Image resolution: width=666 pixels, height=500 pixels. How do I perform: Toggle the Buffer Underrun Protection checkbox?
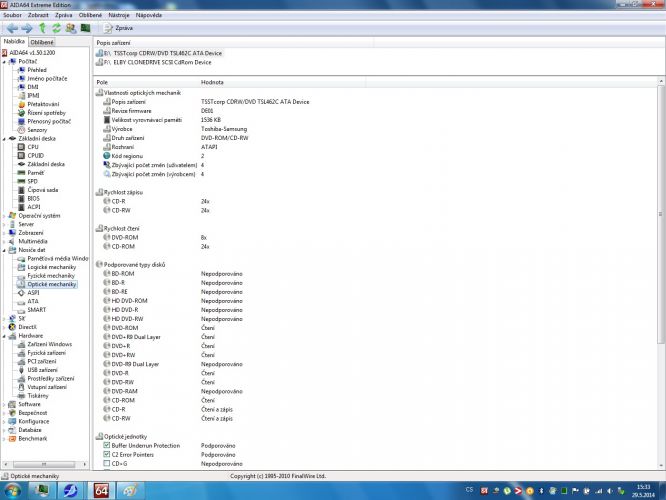tap(107, 445)
